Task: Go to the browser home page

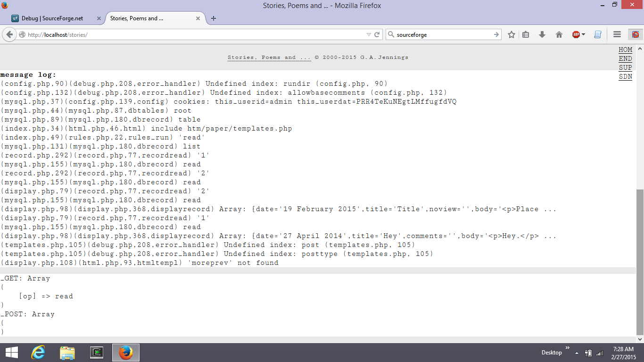Action: click(559, 34)
